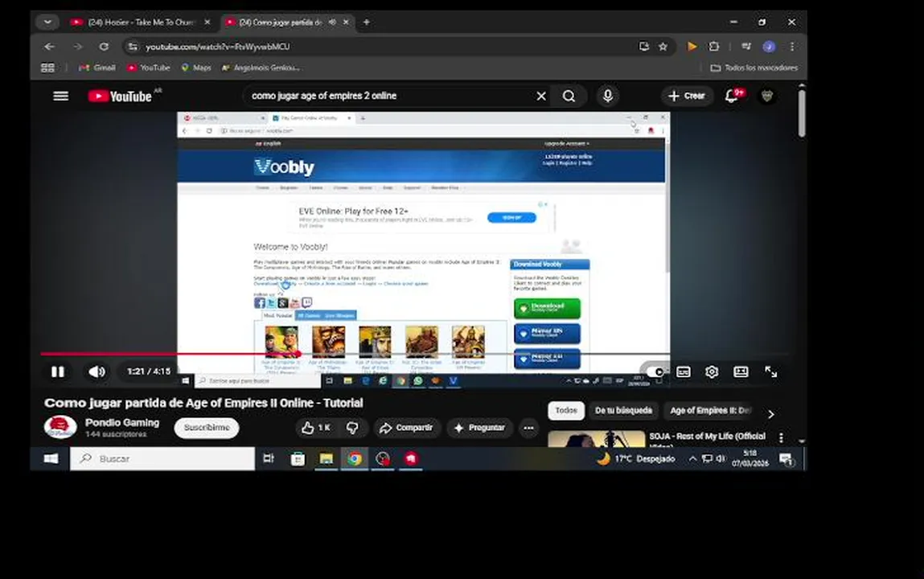Select the De tu búsqueda chip
This screenshot has width=924, height=579.
pos(623,411)
